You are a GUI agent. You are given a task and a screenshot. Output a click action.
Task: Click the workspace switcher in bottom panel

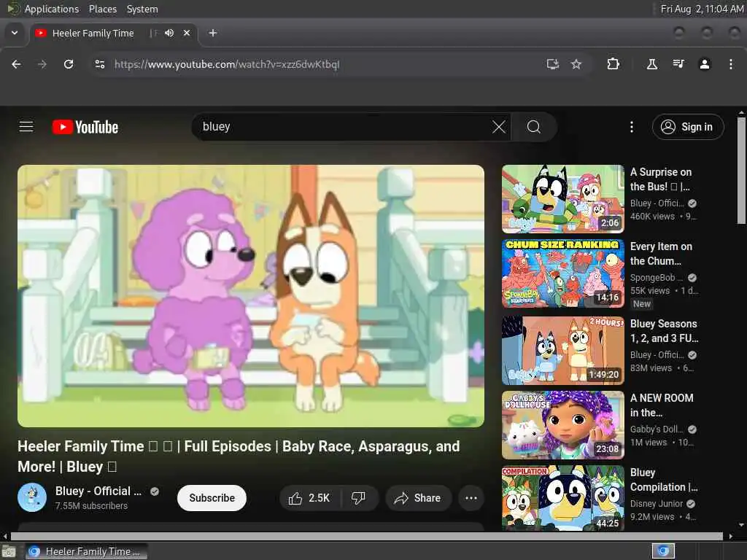(x=663, y=551)
